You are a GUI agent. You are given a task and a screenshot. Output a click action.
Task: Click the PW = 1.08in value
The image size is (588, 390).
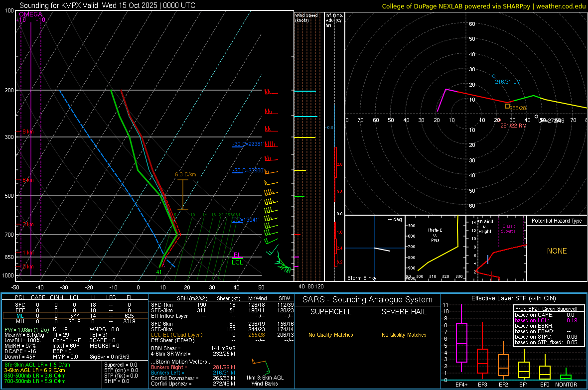(26, 330)
